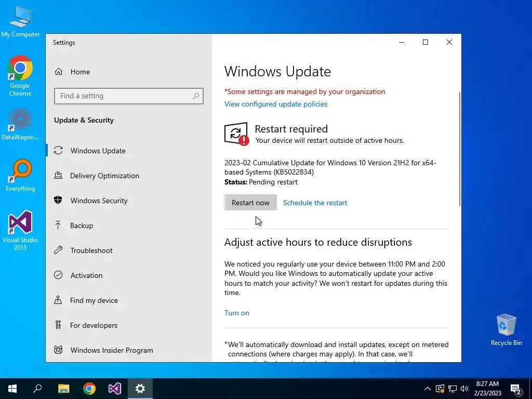
Task: Click the Restart now button
Action: 250,203
